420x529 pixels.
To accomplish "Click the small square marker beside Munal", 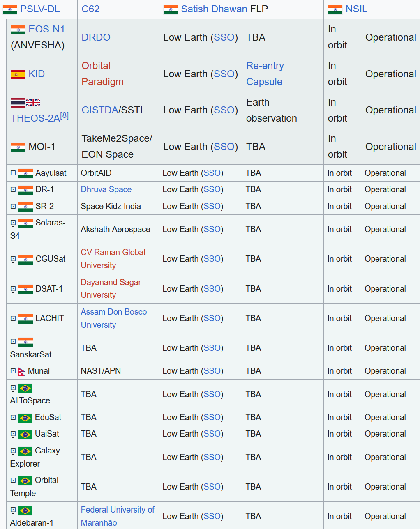I will pos(13,371).
